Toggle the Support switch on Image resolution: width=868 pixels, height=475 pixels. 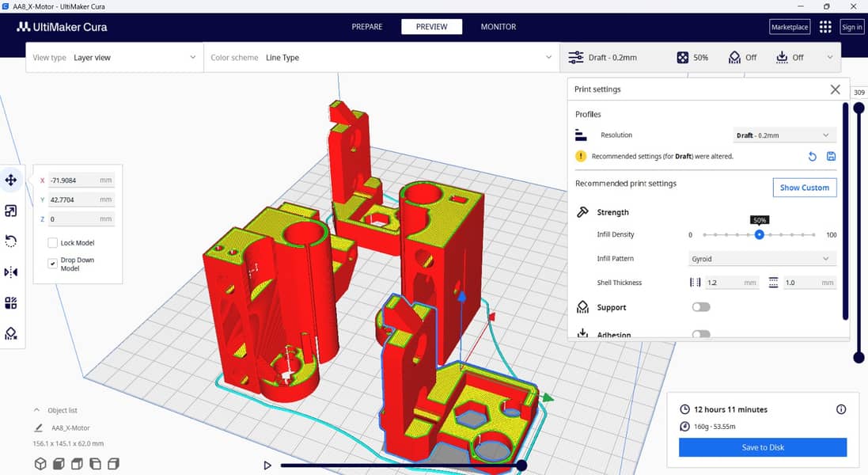(x=701, y=307)
